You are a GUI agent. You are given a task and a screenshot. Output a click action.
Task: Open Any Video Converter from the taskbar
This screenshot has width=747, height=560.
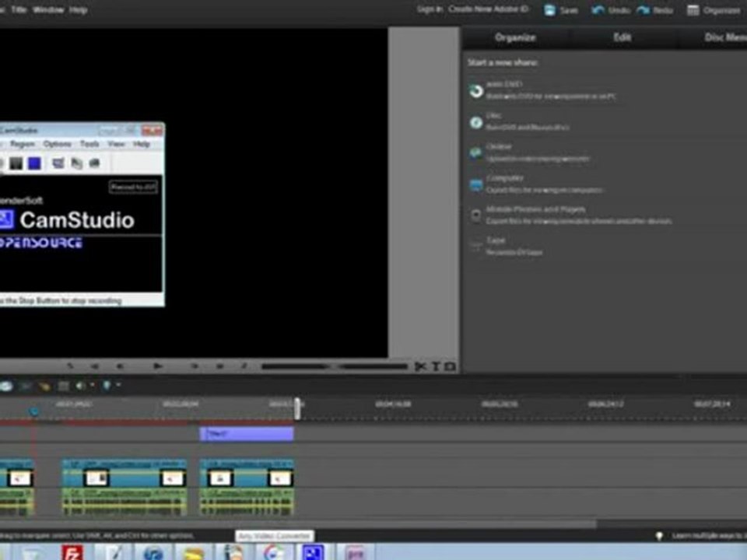click(x=273, y=553)
